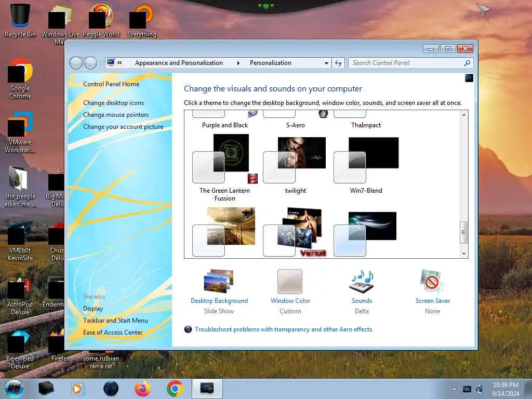Viewport: 532px width, 399px height.
Task: Select the ThaImpact theme
Action: point(366,120)
